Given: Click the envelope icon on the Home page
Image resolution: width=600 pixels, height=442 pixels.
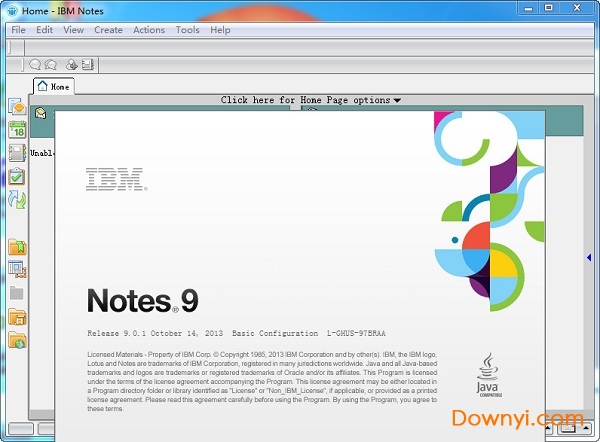Looking at the screenshot, I should (41, 113).
